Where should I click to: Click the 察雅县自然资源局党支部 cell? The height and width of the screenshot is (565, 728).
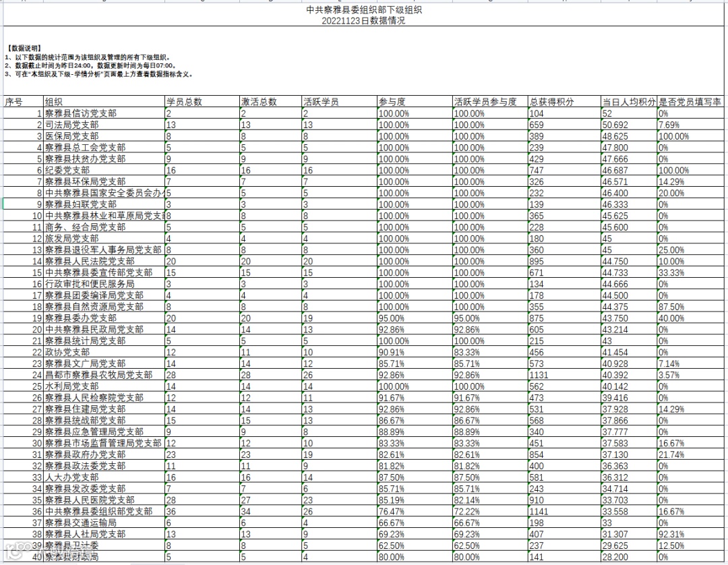104,307
